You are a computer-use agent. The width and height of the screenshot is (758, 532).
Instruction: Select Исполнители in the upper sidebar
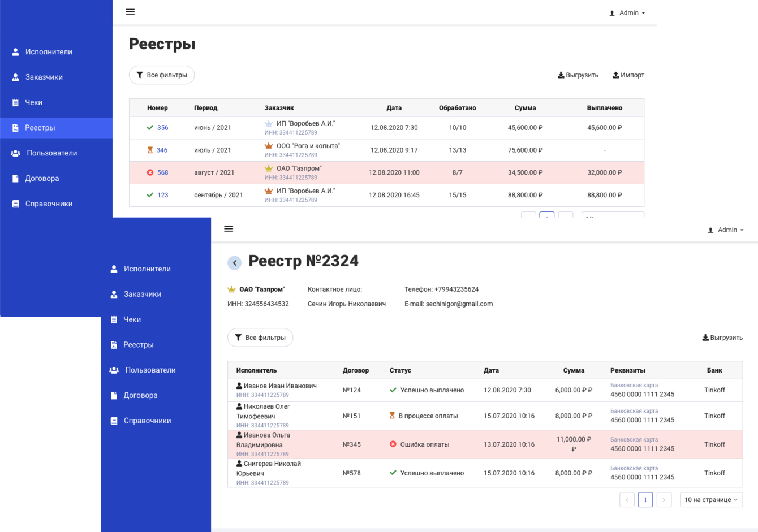tap(49, 51)
